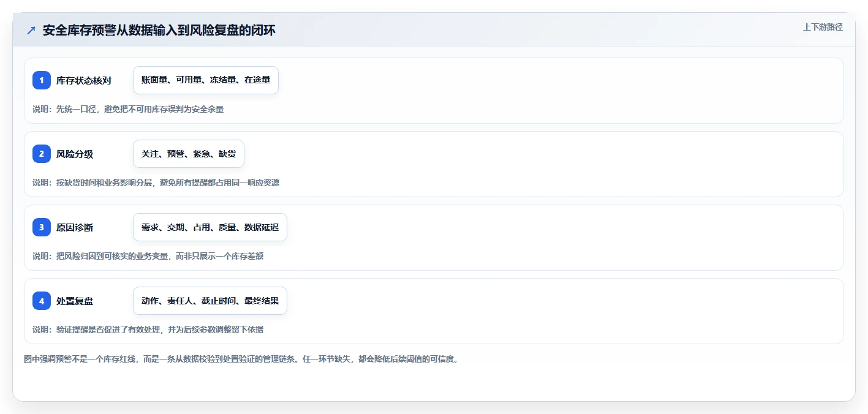The width and height of the screenshot is (868, 414).
Task: Click the note starting 说明：按缺货时间和业务影响分层
Action: click(x=156, y=183)
